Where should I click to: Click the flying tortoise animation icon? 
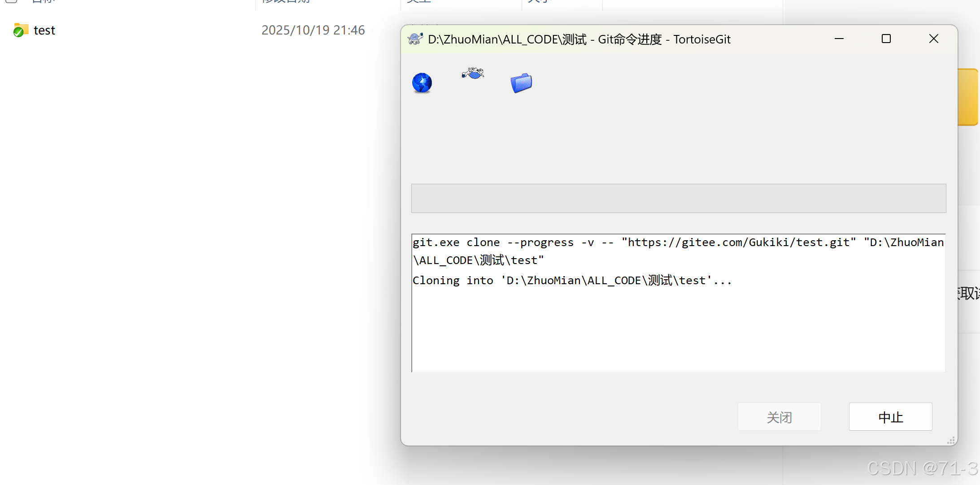tap(473, 73)
